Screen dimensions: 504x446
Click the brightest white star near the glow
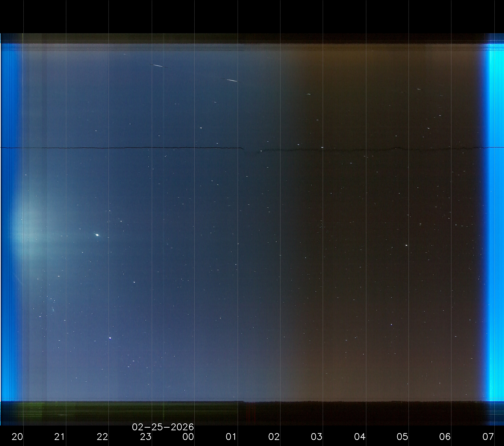pyautogui.click(x=97, y=235)
